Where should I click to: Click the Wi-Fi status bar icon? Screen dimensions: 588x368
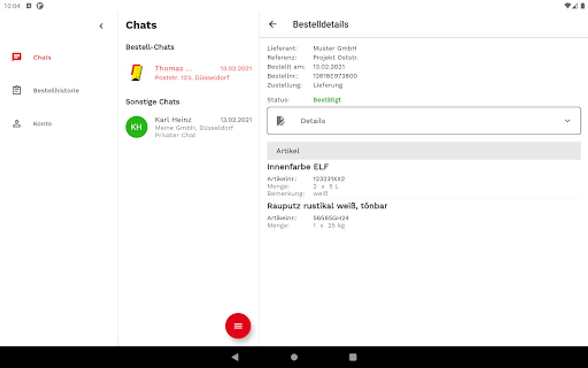point(568,6)
